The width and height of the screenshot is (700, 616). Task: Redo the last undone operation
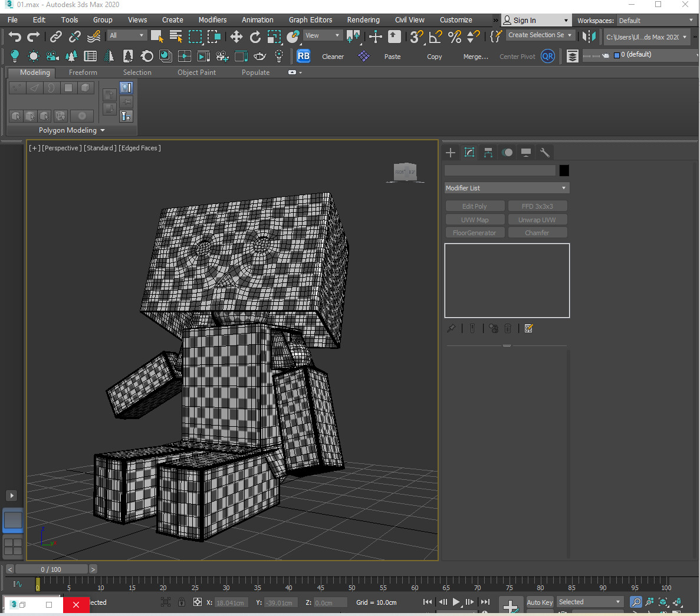[34, 36]
